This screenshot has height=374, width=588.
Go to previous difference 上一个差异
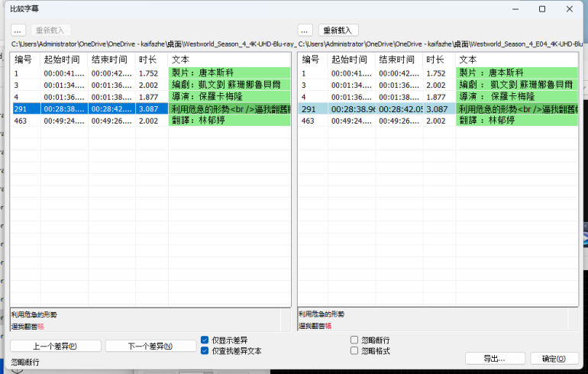pos(56,346)
